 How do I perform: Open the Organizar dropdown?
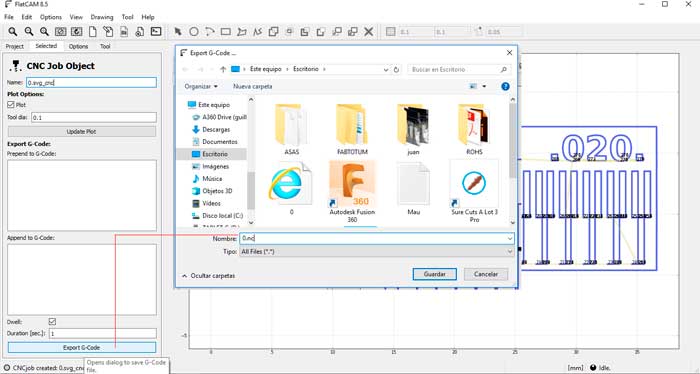201,87
